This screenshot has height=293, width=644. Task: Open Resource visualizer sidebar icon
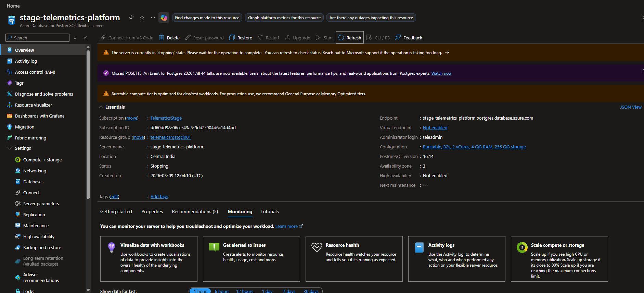(10, 105)
